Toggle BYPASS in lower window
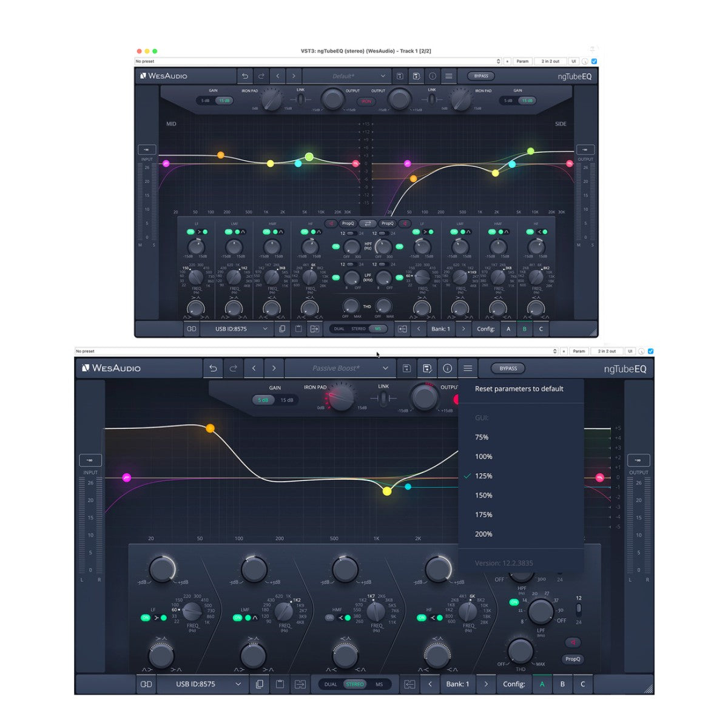The height and width of the screenshot is (728, 728). tap(508, 368)
